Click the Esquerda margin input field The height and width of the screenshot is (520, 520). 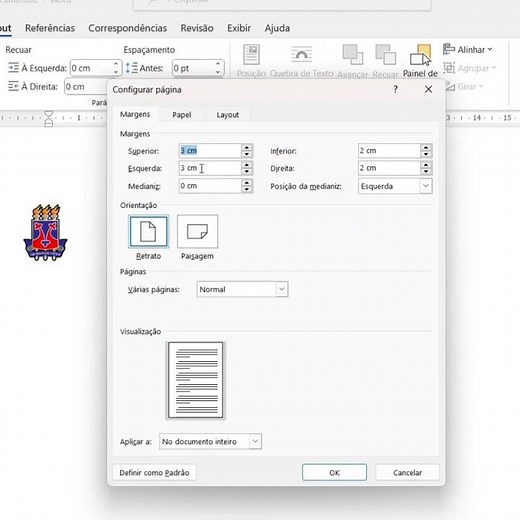point(210,168)
